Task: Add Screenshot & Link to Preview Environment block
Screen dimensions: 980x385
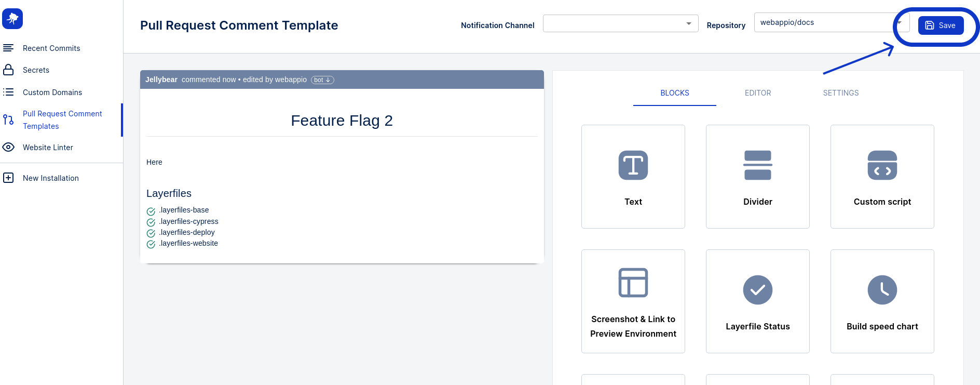Action: click(633, 301)
